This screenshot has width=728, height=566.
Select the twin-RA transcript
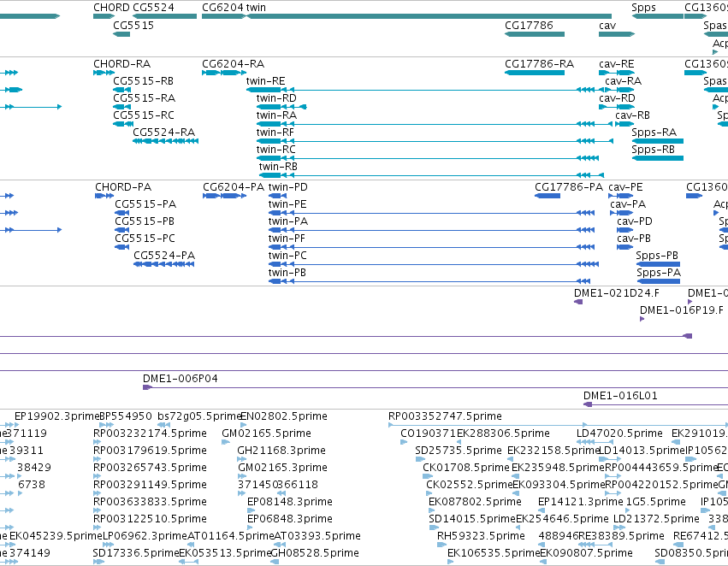pyautogui.click(x=276, y=115)
